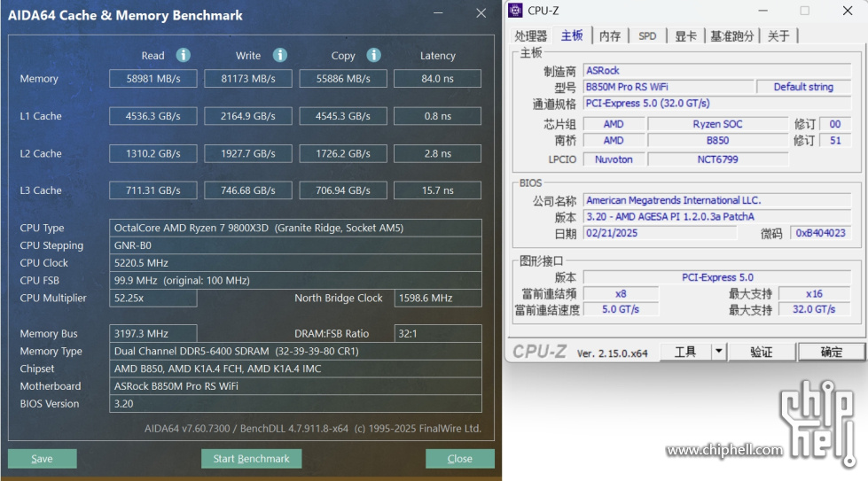The image size is (868, 481).
Task: Click the CPU-Z title bar app icon
Action: click(515, 10)
